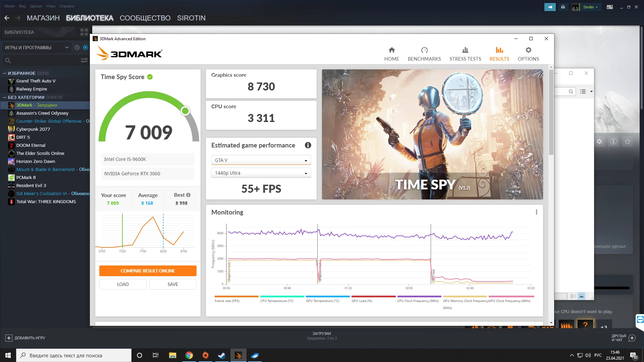
Task: Open the Stress Tests tab
Action: (465, 54)
